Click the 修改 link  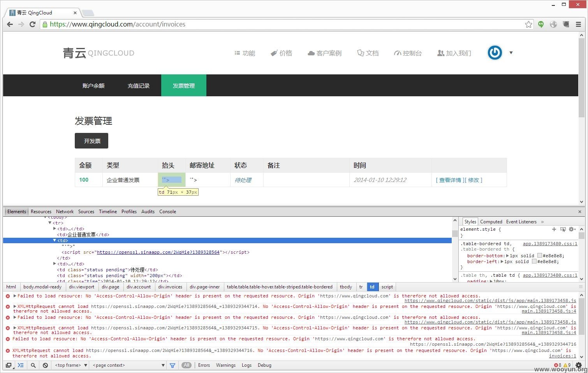[x=474, y=180]
